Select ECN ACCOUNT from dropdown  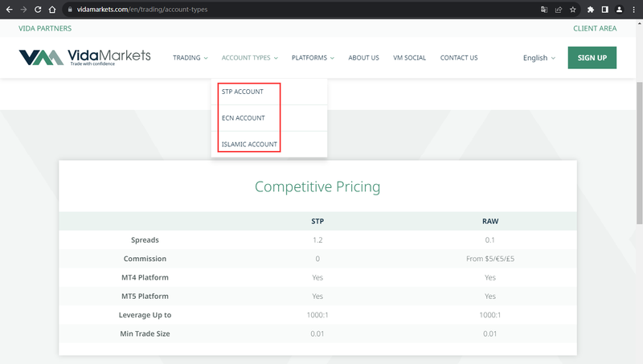click(x=269, y=118)
